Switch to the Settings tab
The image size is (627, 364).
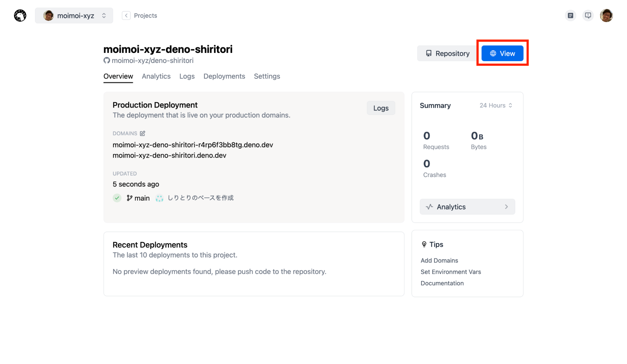click(x=267, y=76)
